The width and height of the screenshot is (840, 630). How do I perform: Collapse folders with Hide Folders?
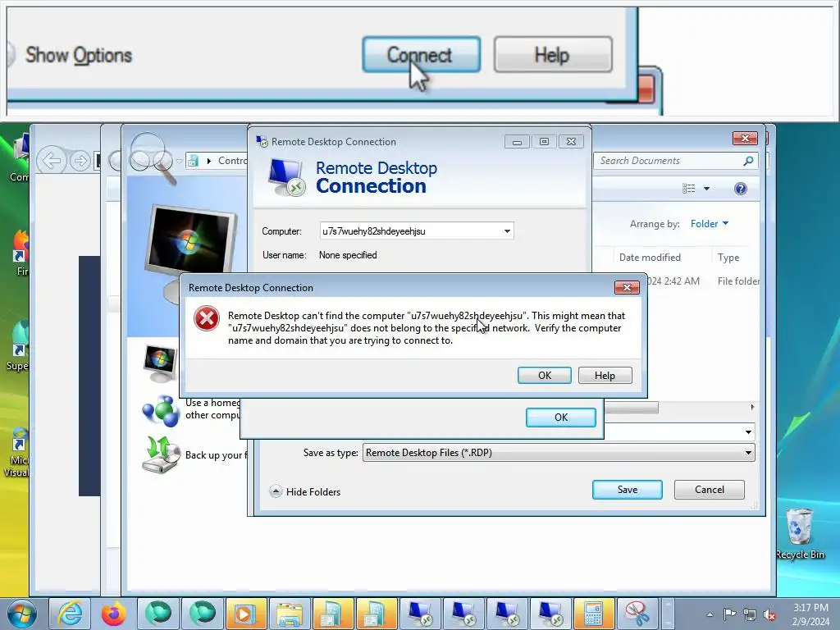tap(305, 492)
